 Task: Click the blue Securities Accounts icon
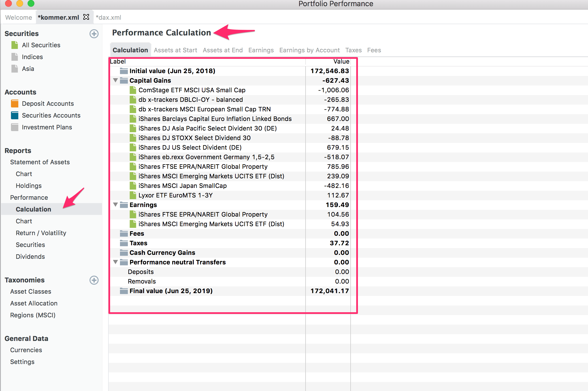[15, 115]
